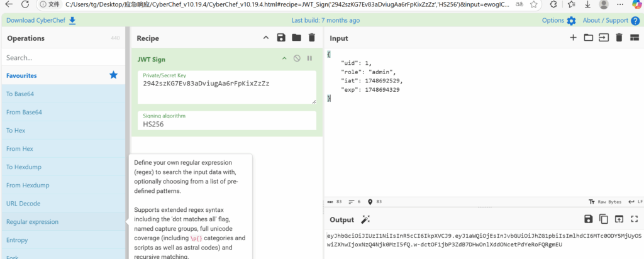Select From Hexdump operation
Viewport: 644px width, 259px height.
(64, 185)
